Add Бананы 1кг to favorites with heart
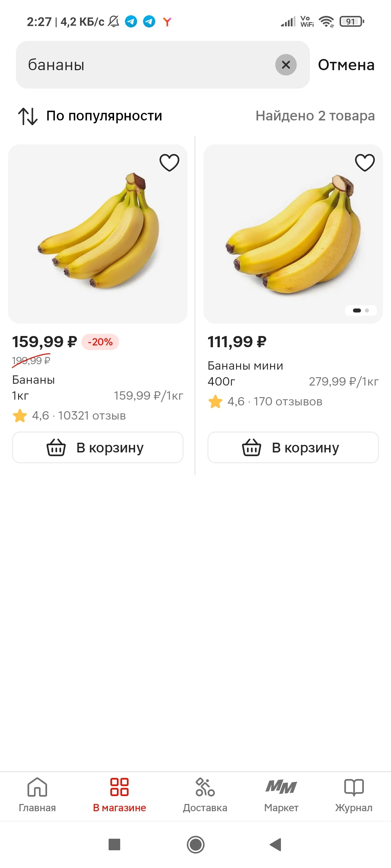The image size is (391, 868). (169, 162)
